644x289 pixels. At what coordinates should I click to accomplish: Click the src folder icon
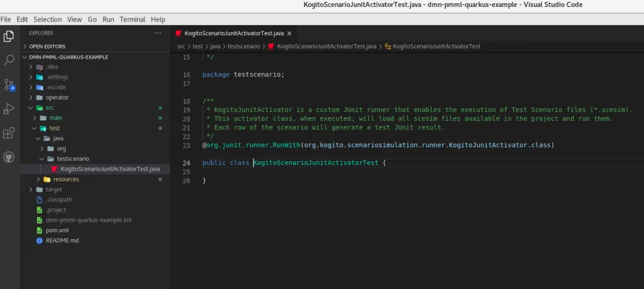click(x=40, y=108)
